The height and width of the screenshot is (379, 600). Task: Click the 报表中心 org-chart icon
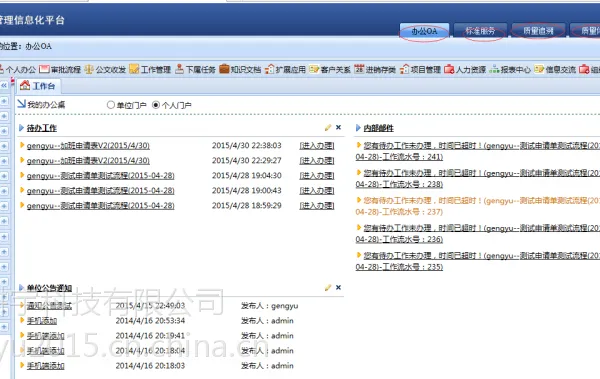click(x=494, y=69)
